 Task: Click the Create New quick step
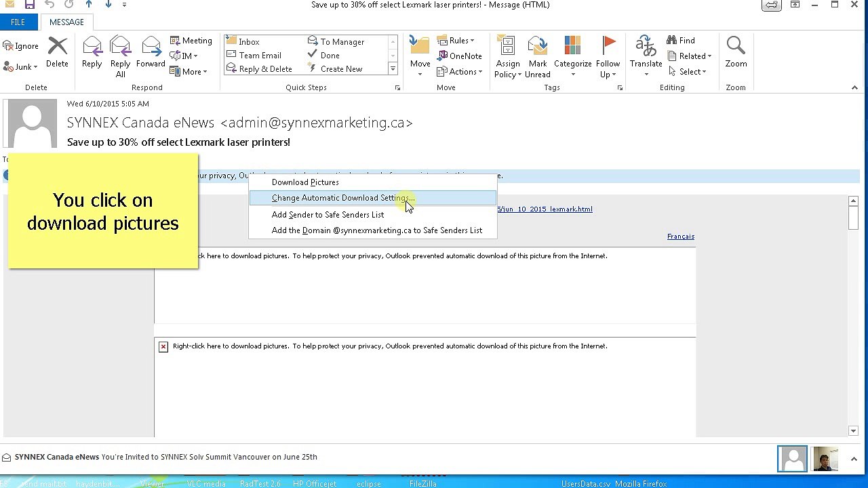click(x=335, y=69)
